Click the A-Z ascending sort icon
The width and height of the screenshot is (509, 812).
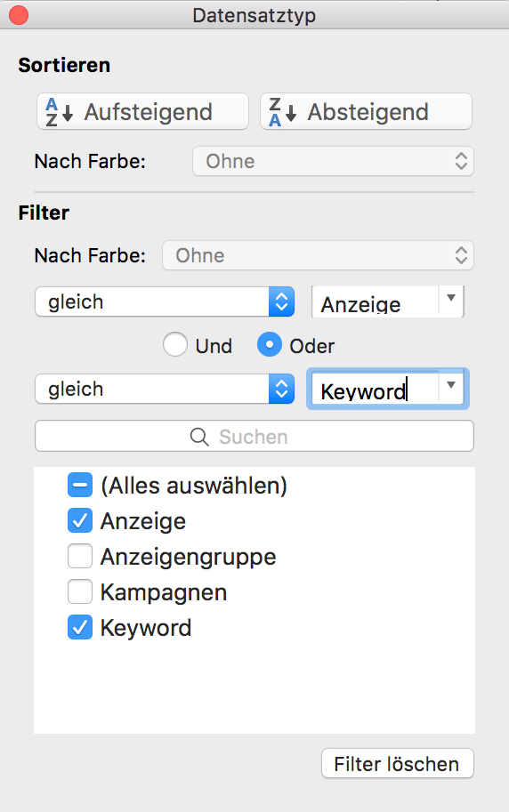(59, 112)
